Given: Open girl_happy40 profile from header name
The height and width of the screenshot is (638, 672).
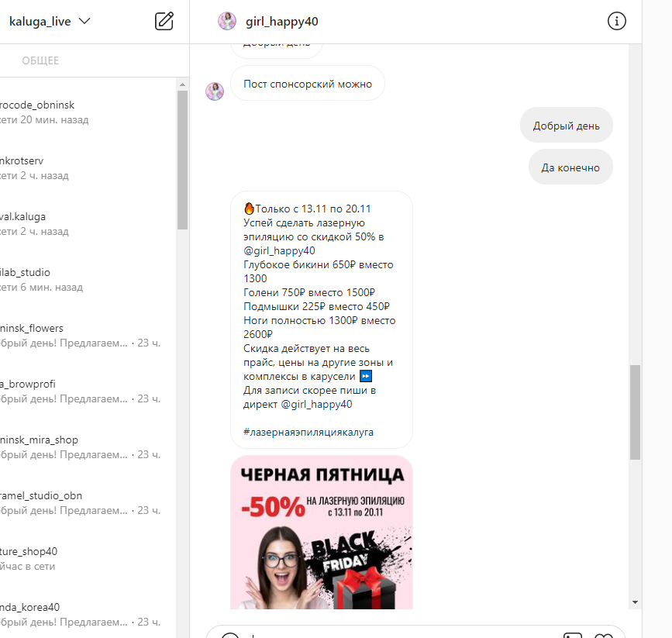Looking at the screenshot, I should (281, 22).
